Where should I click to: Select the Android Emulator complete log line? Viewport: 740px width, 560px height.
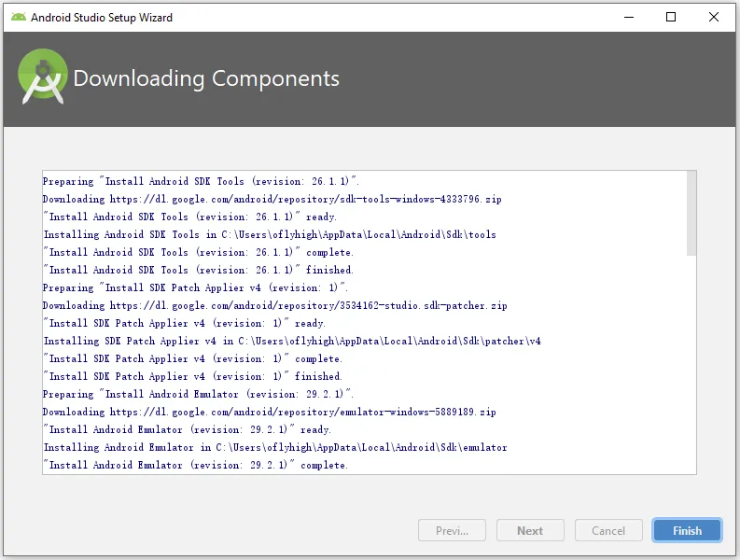coord(195,465)
